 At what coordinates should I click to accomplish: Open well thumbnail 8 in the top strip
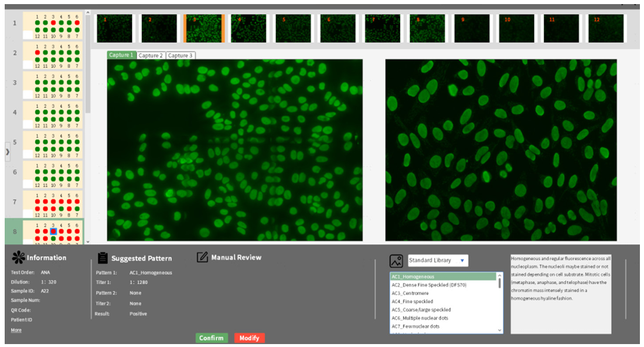click(427, 28)
